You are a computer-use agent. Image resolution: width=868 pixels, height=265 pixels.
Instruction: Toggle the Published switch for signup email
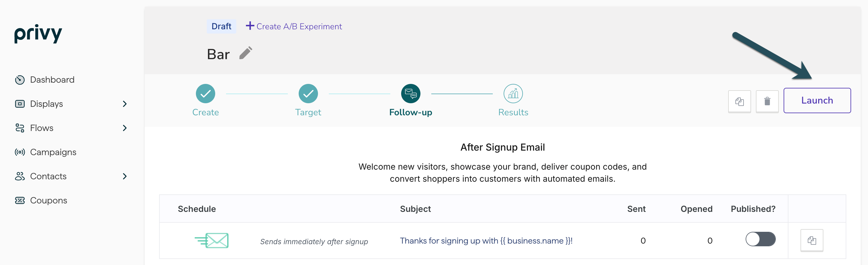tap(760, 239)
